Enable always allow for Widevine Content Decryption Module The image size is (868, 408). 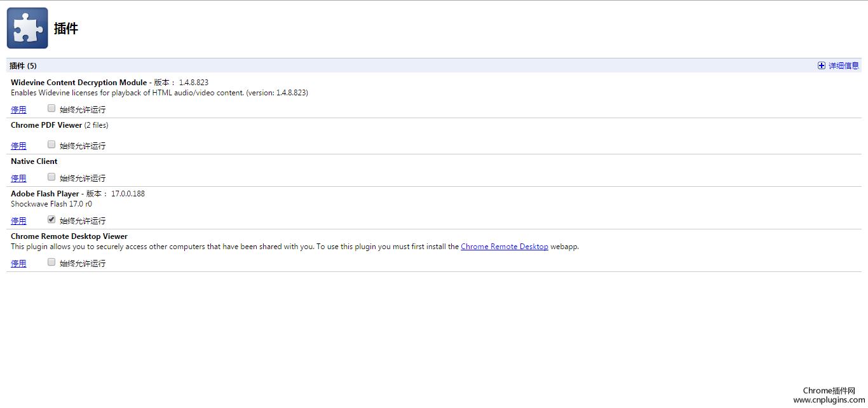[51, 109]
